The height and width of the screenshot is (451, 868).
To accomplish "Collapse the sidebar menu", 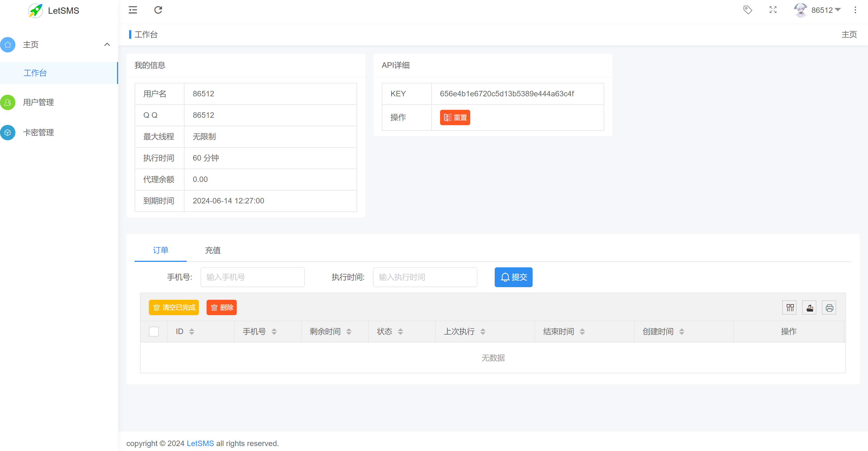I will coord(132,10).
